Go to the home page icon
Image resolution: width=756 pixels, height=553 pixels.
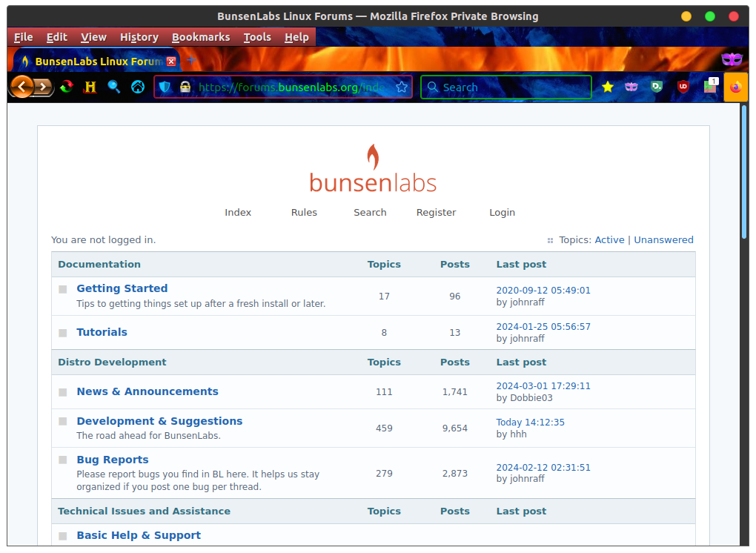click(x=138, y=87)
